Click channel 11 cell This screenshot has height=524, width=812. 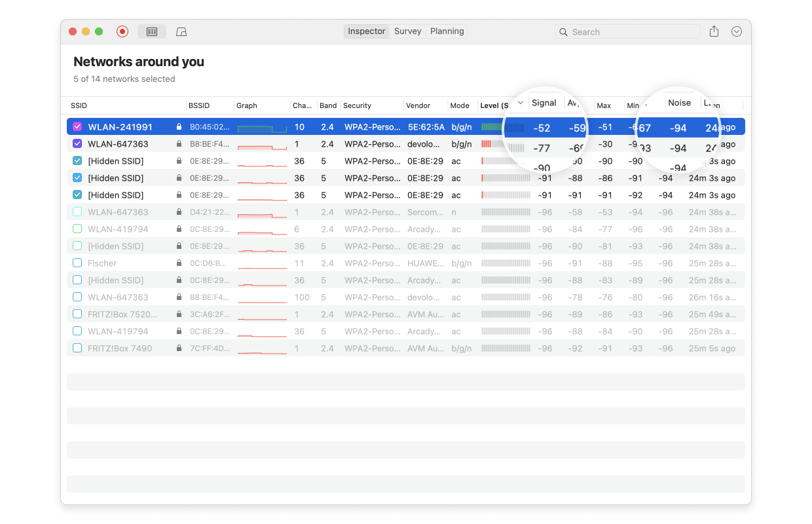(x=299, y=263)
